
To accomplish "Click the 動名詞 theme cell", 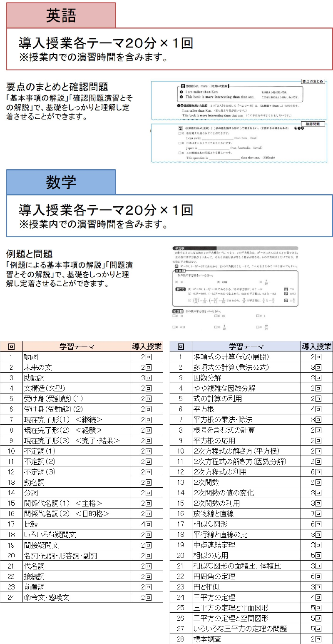I will (x=77, y=482).
